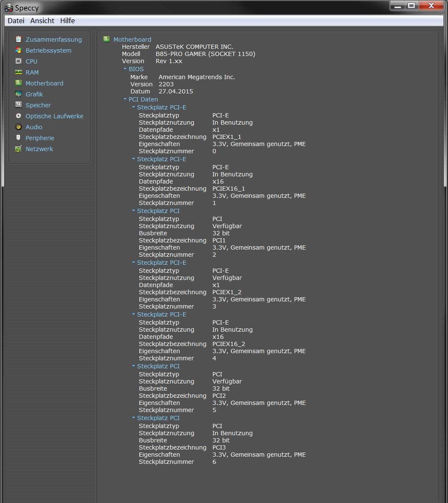Click the PCIEX1_1 slot designation
This screenshot has width=448, height=503.
227,137
